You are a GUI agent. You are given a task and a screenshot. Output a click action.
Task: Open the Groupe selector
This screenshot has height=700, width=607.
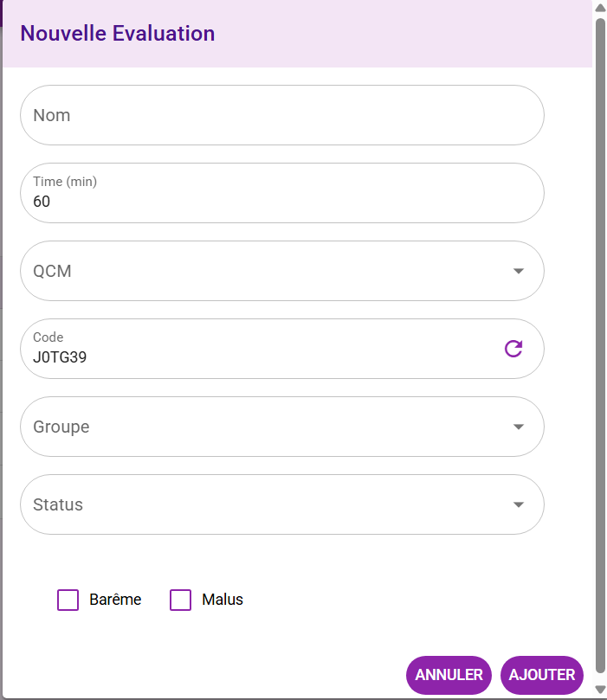pos(281,427)
